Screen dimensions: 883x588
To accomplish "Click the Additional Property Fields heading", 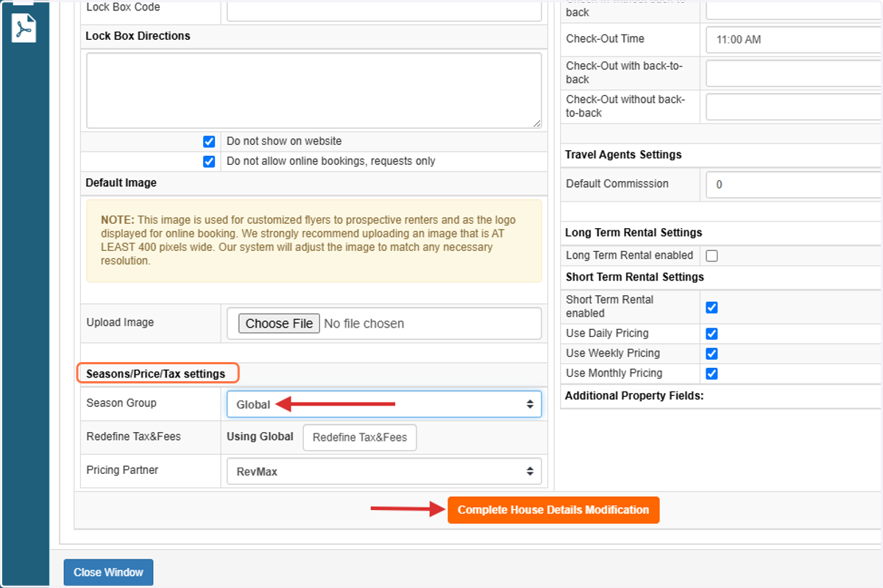I will [634, 396].
